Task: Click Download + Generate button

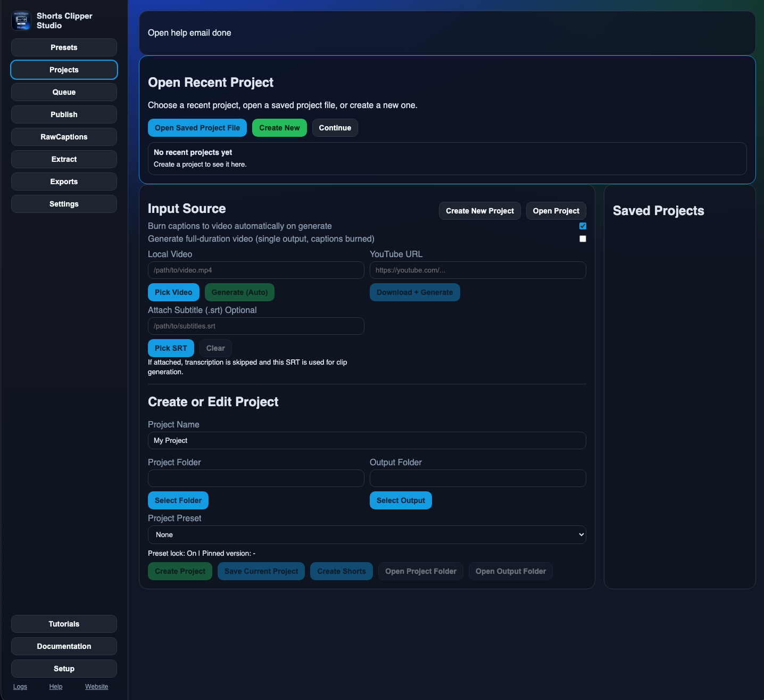Action: pyautogui.click(x=415, y=292)
